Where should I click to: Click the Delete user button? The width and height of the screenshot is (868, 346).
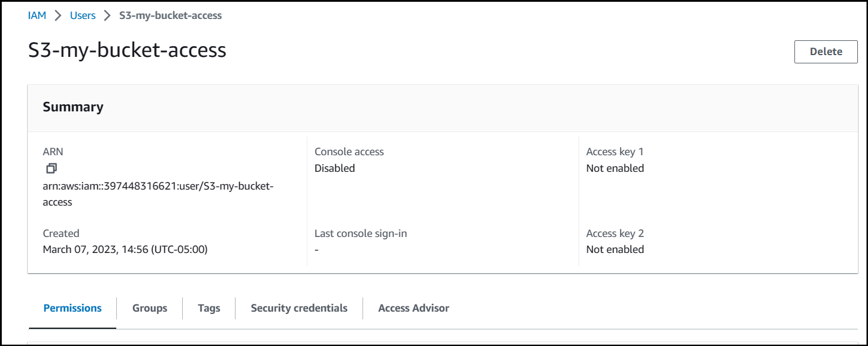(826, 52)
